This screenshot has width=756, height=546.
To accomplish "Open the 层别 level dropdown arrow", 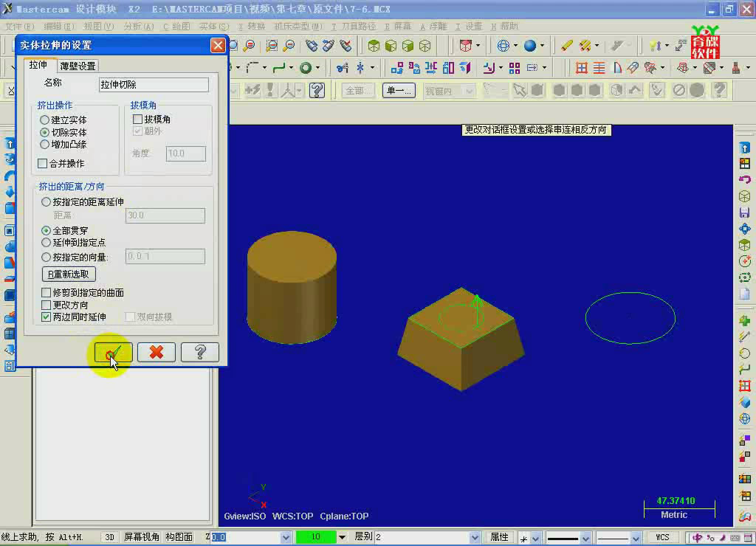I will [x=475, y=537].
